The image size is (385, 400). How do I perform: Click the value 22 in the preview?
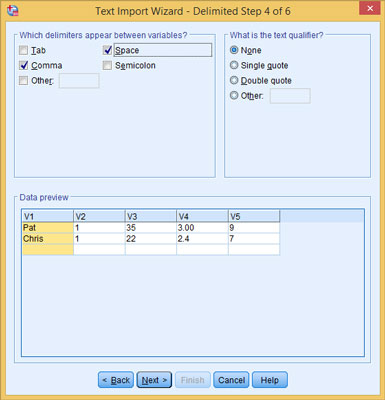pos(151,239)
